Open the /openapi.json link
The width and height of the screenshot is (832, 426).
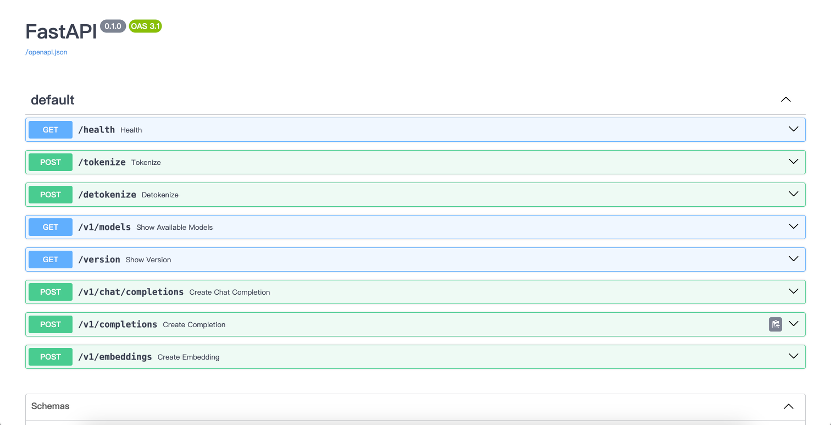pos(46,52)
